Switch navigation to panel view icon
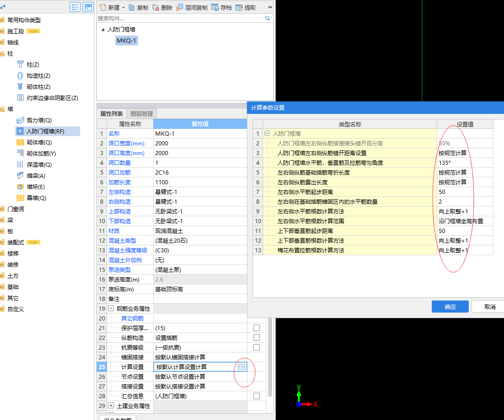Viewport: 504px width, 420px height. [88, 7]
